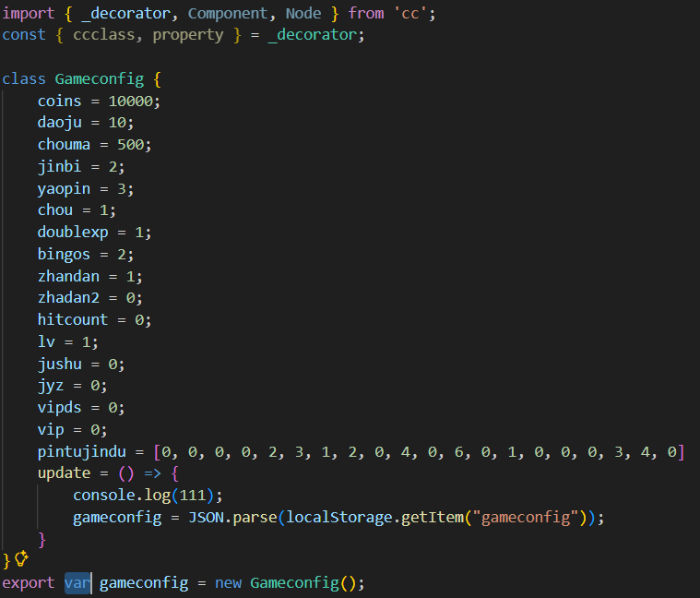Image resolution: width=700 pixels, height=598 pixels.
Task: Click the selected 'var' keyword
Action: coord(77,583)
